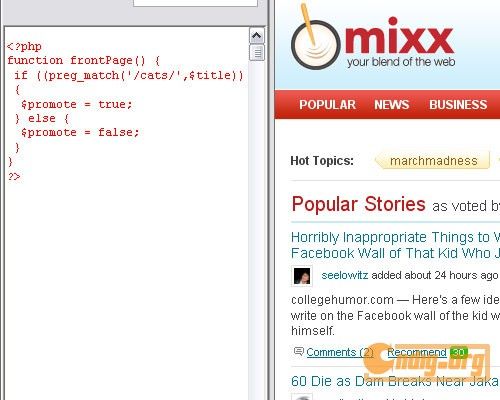Recommend the Facebook Wall story
Screen dimensions: 500x400
pos(417,352)
